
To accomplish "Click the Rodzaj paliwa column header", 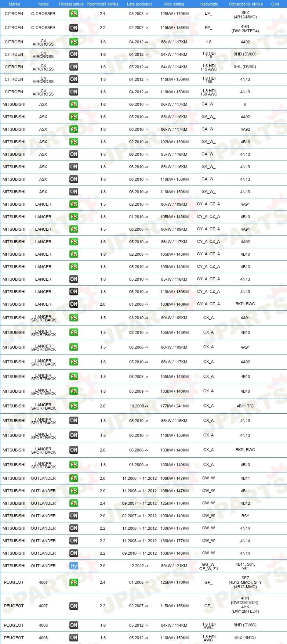I will [x=71, y=4].
